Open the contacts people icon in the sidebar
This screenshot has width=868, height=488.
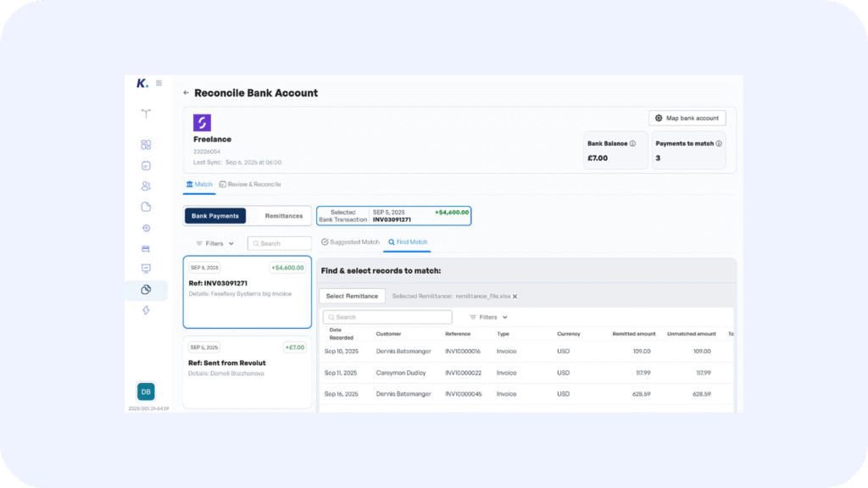click(x=146, y=186)
